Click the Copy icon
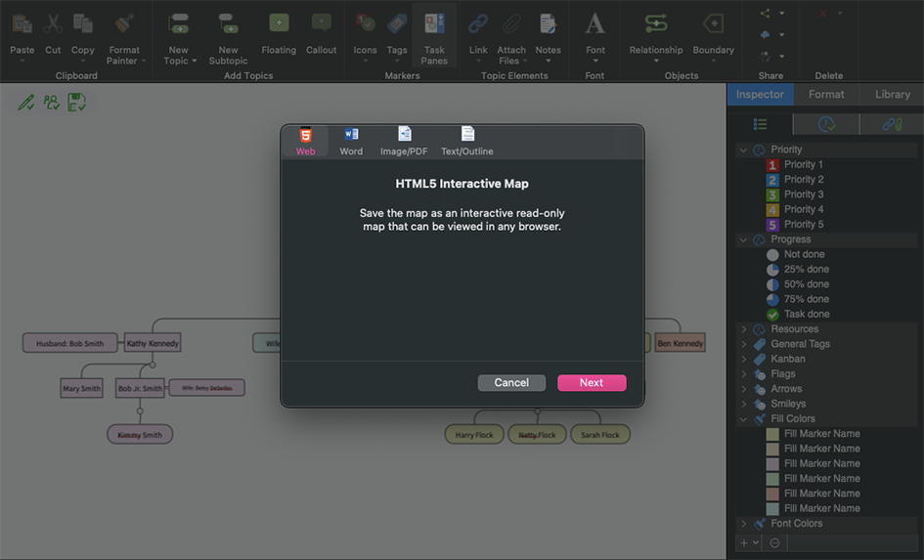The image size is (924, 560). coord(82,24)
